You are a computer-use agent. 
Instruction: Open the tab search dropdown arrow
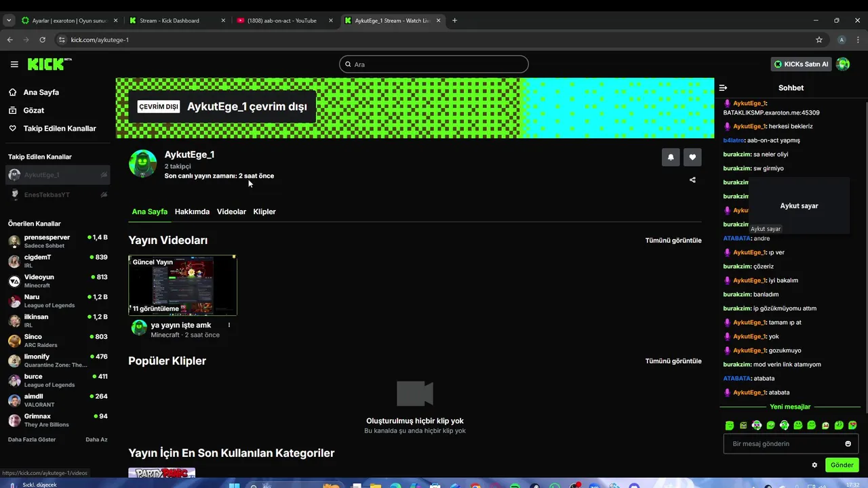tap(9, 20)
